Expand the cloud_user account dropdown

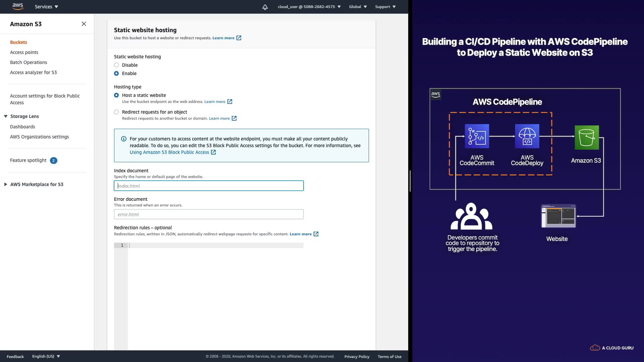pyautogui.click(x=309, y=7)
